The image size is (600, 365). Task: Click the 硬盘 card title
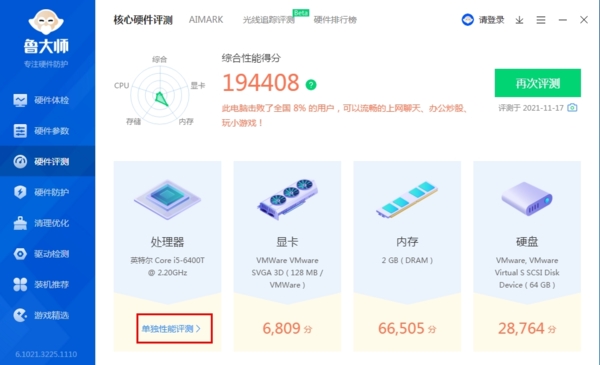[527, 242]
